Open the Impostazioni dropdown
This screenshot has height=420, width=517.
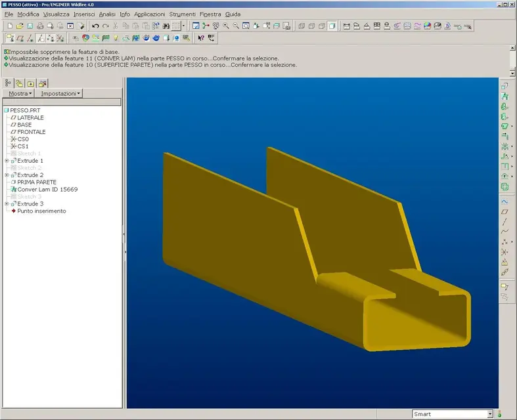pyautogui.click(x=59, y=94)
